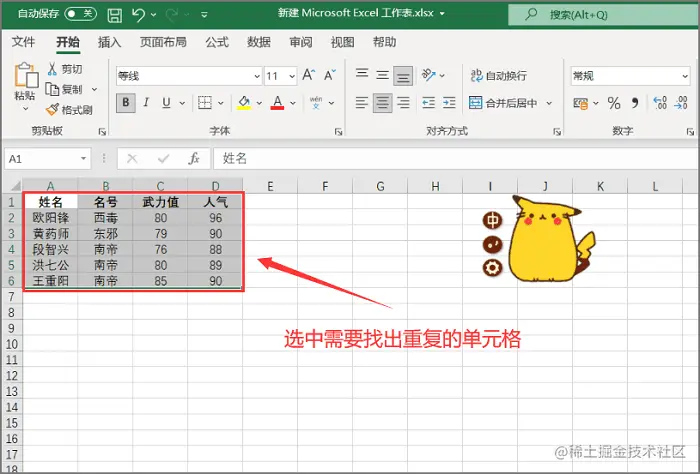Click the Select All corner triangle

point(14,185)
